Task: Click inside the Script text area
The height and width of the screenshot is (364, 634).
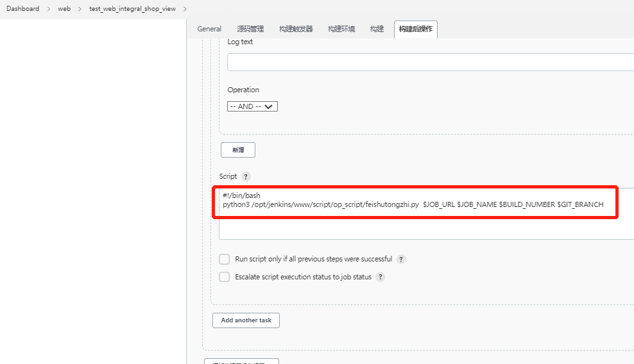Action: [x=424, y=224]
